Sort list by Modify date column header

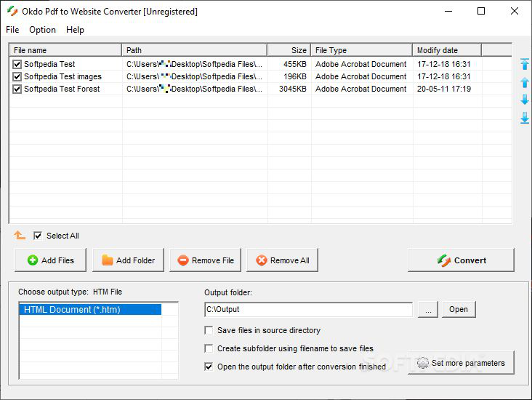coord(447,50)
